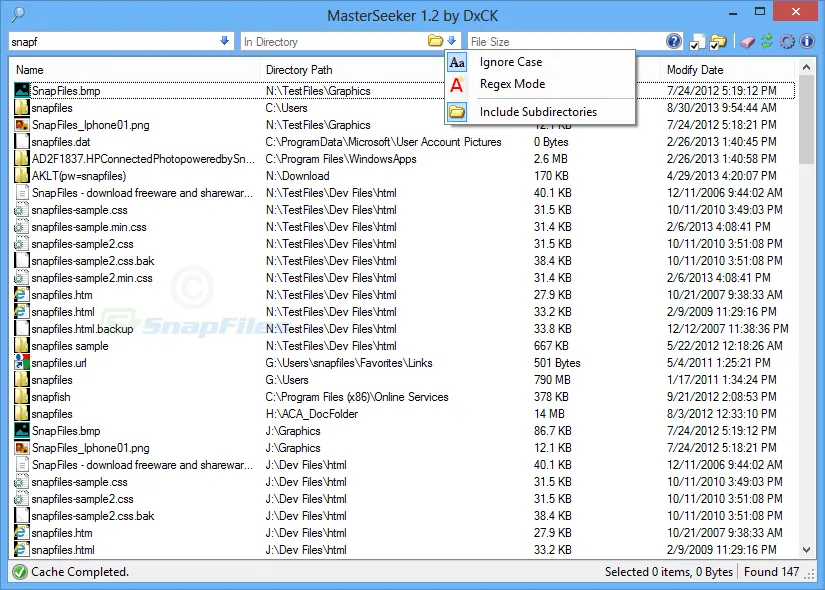Click the blue info about icon
This screenshot has width=825, height=590.
[806, 41]
